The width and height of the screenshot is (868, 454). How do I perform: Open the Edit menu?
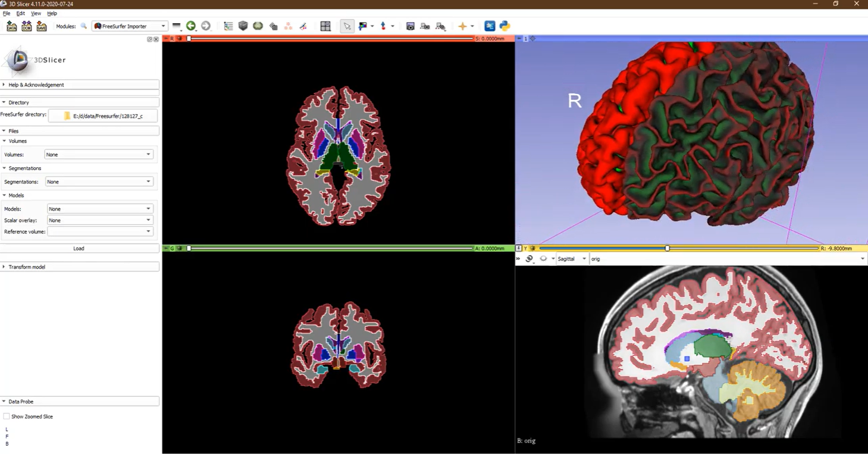coord(21,13)
